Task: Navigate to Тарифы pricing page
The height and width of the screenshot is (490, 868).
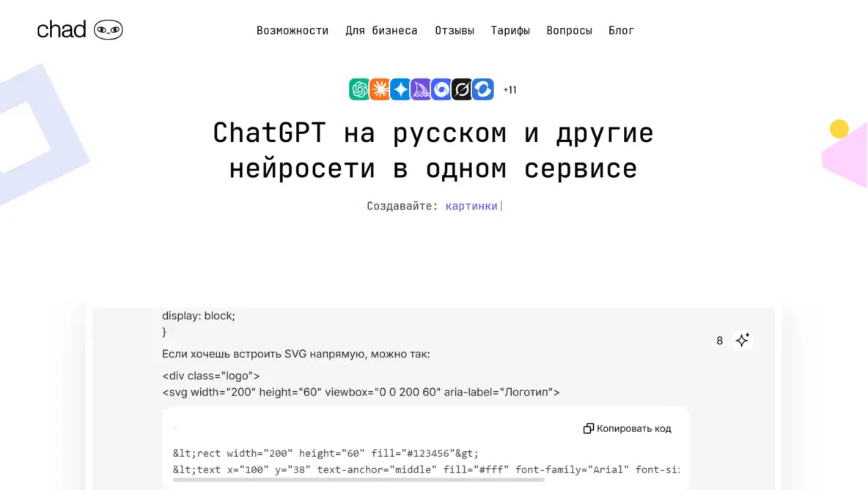Action: pyautogui.click(x=510, y=31)
